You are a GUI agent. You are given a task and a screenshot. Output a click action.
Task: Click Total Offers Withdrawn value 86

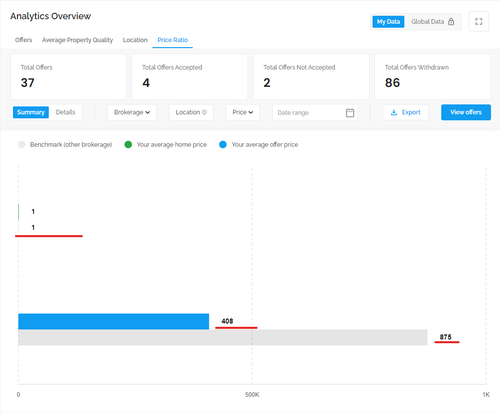(x=392, y=83)
